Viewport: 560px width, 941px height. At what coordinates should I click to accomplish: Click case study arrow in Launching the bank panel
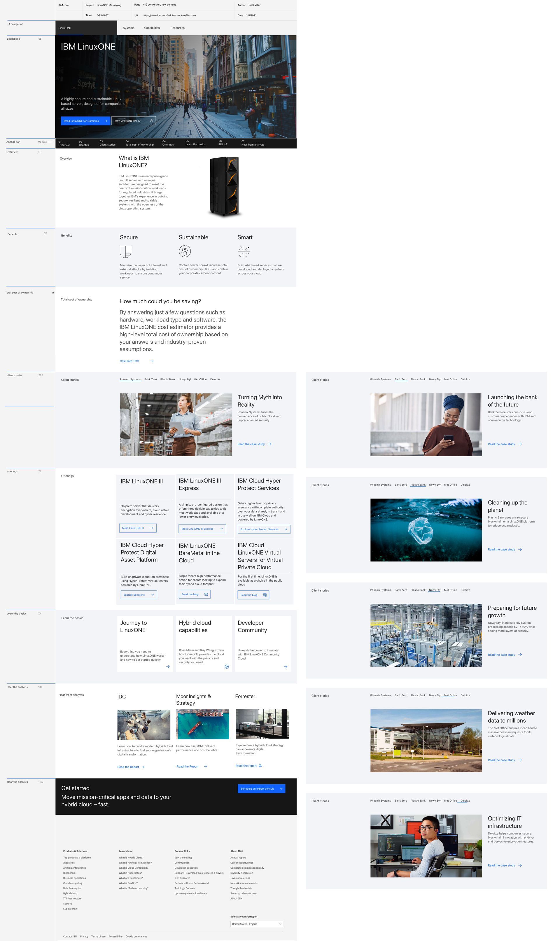tap(520, 444)
